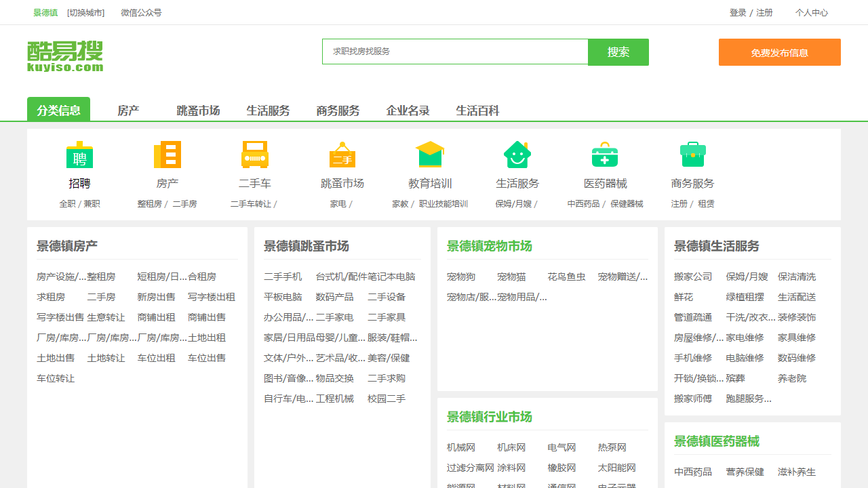Open the 二手车 bus icon
Viewport: 868px width, 488px height.
click(254, 155)
